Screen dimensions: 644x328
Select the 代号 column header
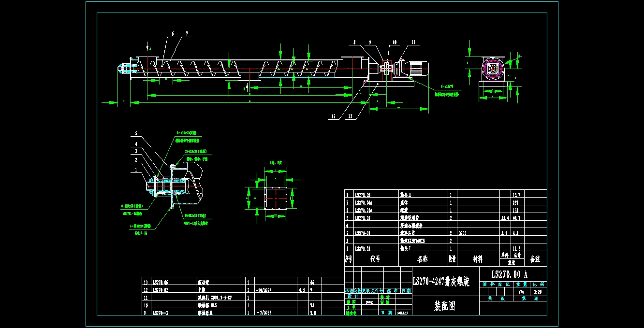375,259
